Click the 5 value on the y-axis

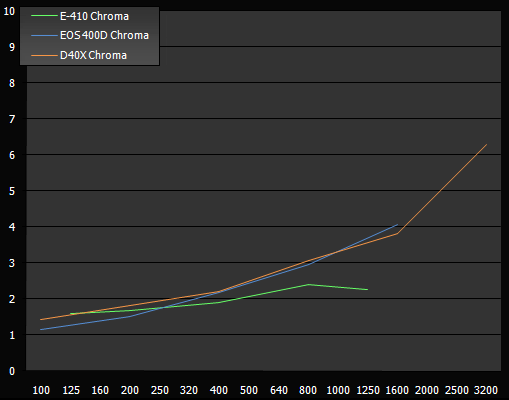tap(12, 191)
